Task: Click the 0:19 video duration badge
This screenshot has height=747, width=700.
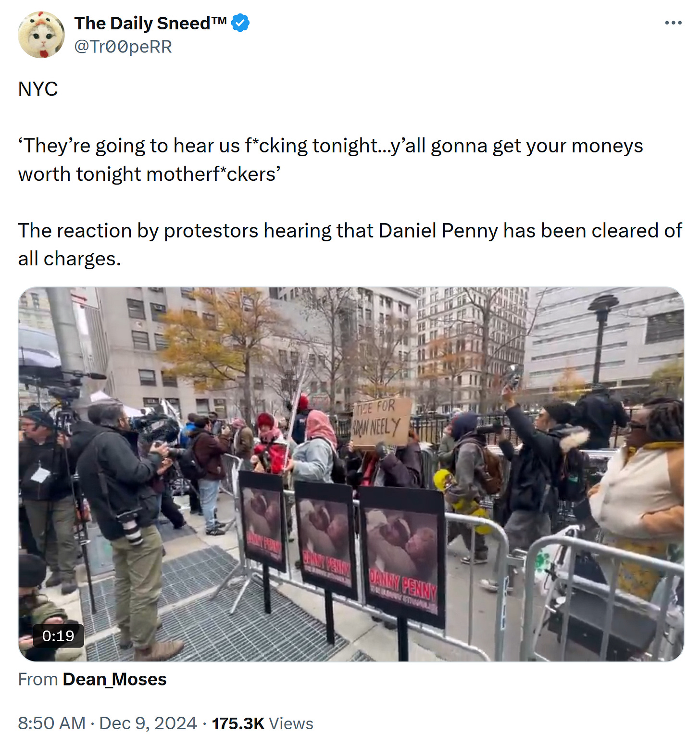Action: point(58,635)
